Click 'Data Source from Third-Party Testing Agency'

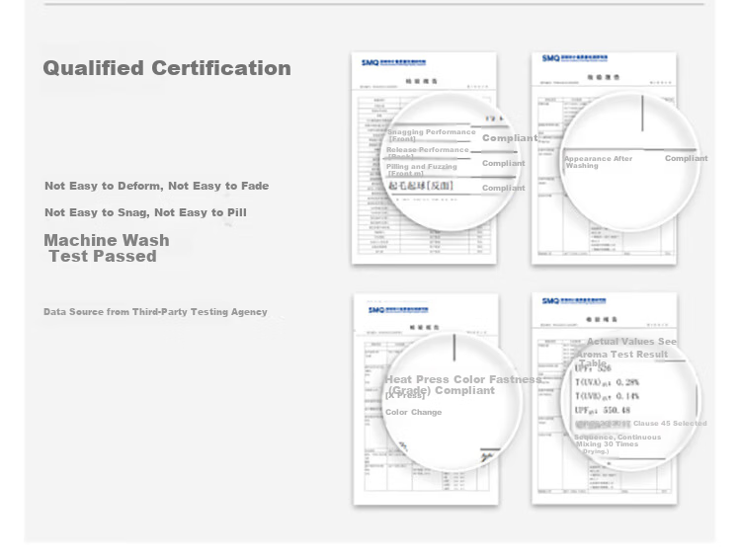point(155,312)
